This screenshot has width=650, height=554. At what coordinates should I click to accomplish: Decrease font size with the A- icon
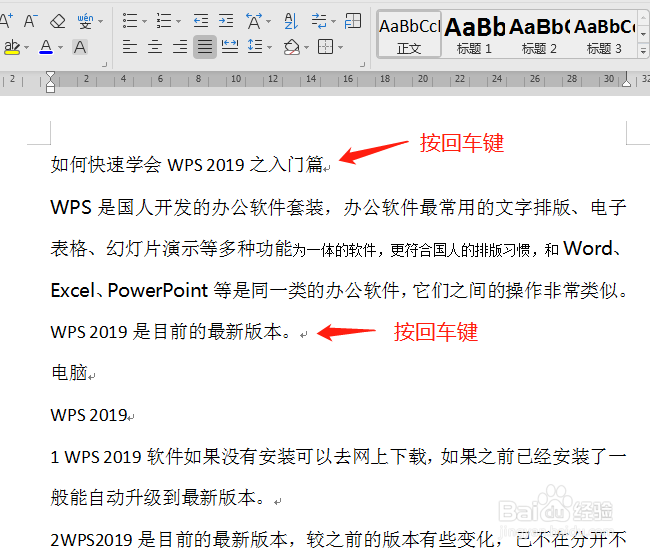tap(31, 20)
